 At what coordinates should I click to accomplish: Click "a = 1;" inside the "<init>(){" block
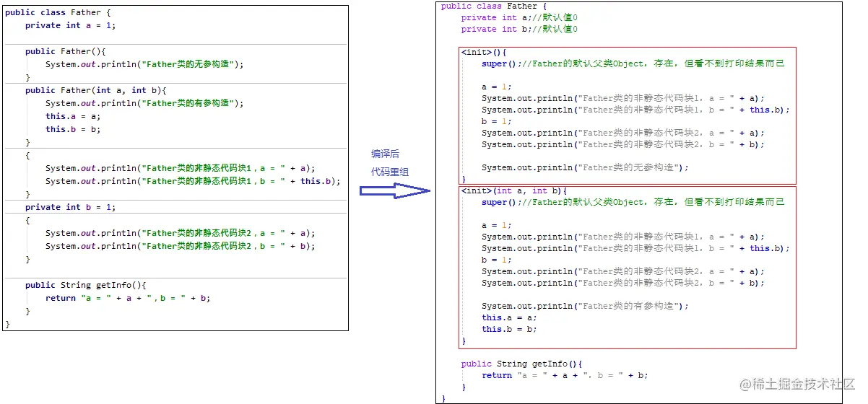[496, 87]
